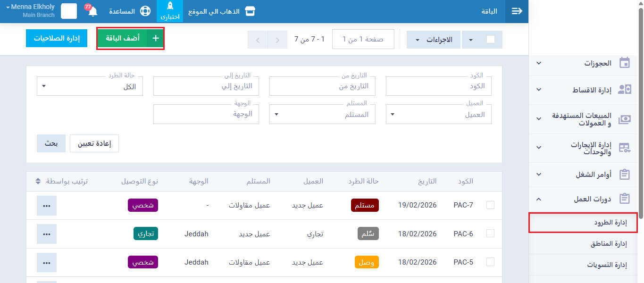The height and width of the screenshot is (283, 644).
Task: Open the three-dots menu for PAC-7
Action: click(x=47, y=206)
